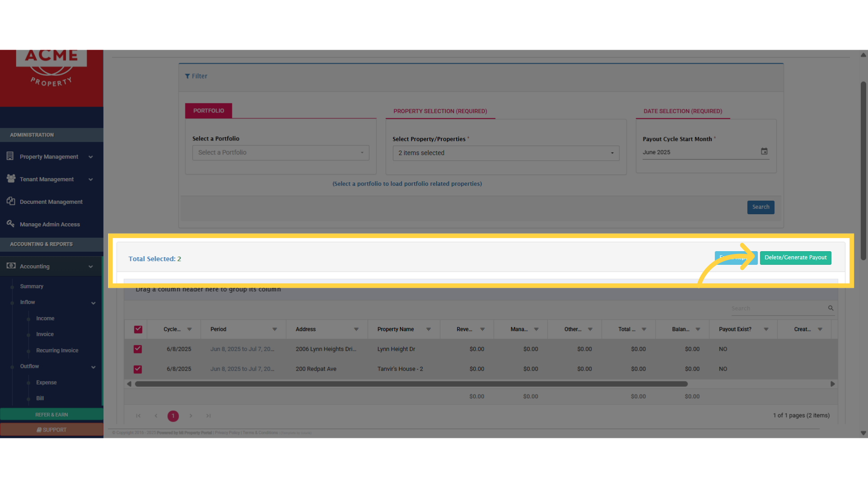Click the grid scroll right arrow
Screen dimensions: 868x488
click(832, 384)
